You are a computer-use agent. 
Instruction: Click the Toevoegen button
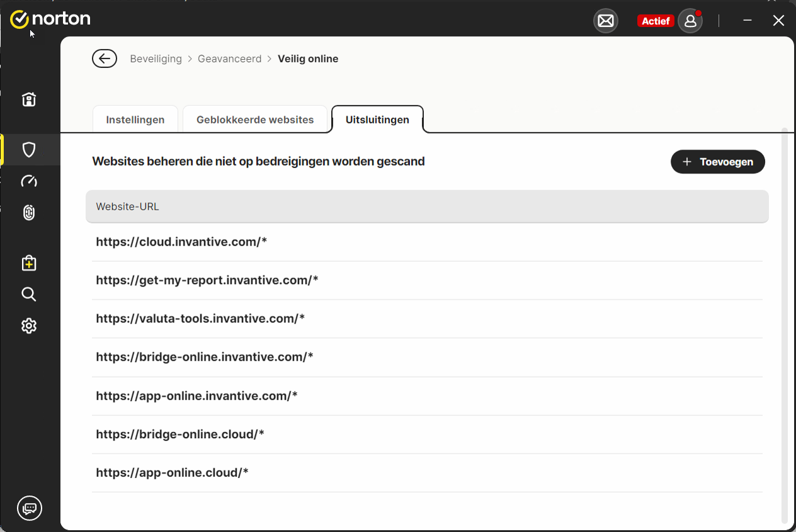(718, 162)
